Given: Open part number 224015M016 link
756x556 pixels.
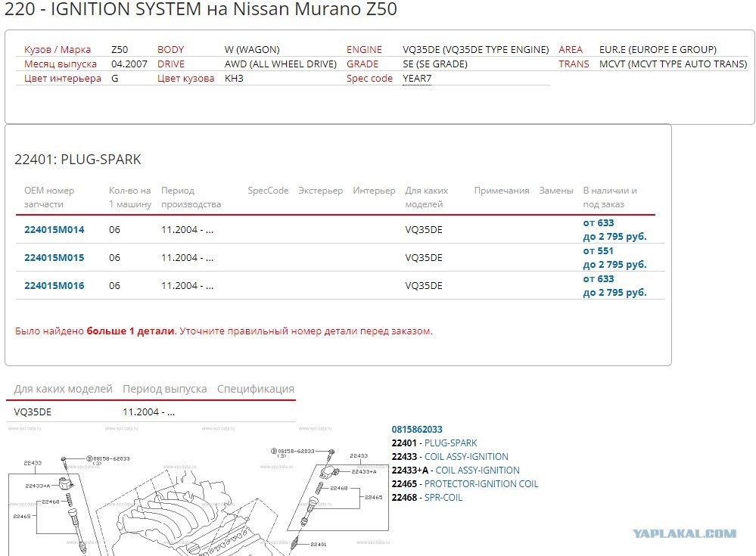Looking at the screenshot, I should tap(54, 286).
